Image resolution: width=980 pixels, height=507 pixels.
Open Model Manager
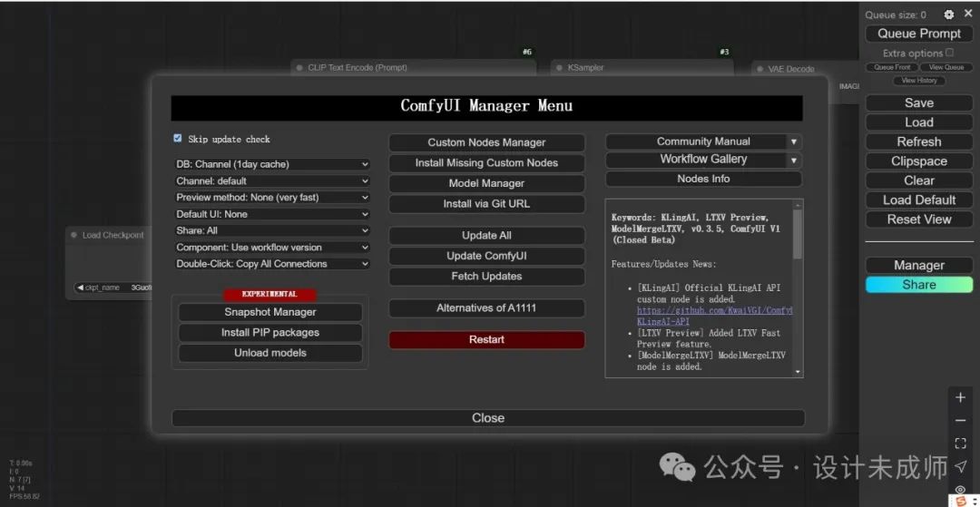pos(486,183)
